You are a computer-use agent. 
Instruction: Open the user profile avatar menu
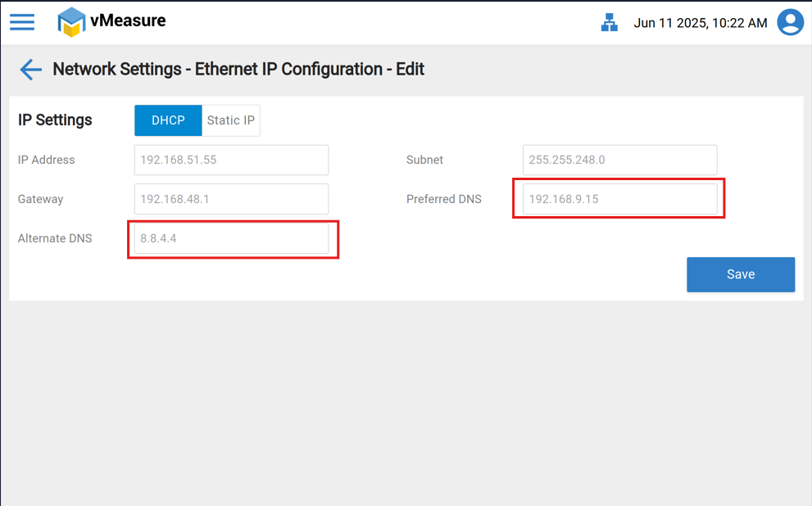point(790,22)
